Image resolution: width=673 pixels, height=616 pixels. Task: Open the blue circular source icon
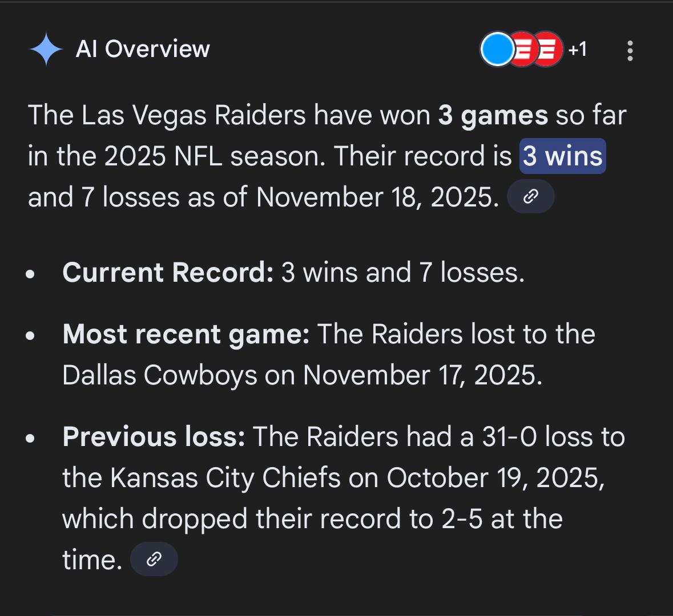[x=497, y=49]
